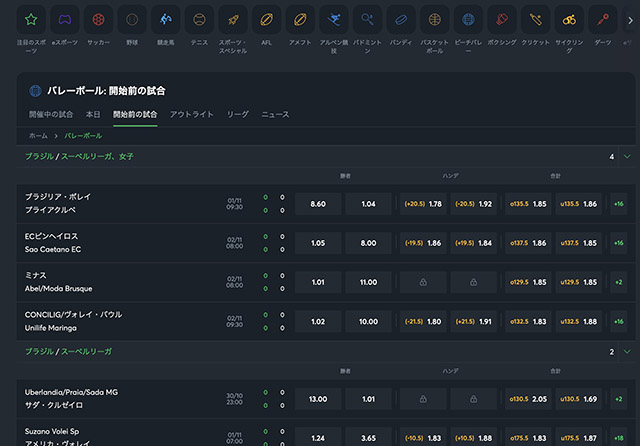Bet on 8.60 odds for ブラジリア・ボレイ
640x446 pixels.
click(318, 203)
